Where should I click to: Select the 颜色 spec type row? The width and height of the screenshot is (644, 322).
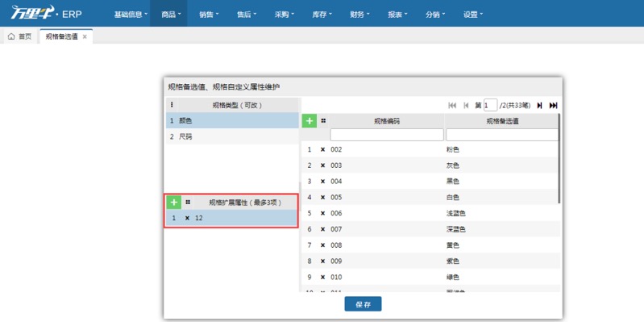click(232, 120)
